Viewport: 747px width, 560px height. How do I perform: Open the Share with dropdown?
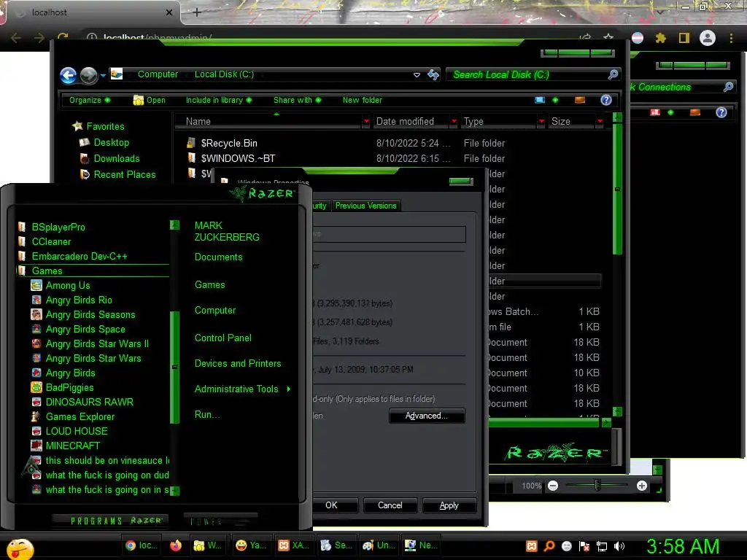[298, 100]
